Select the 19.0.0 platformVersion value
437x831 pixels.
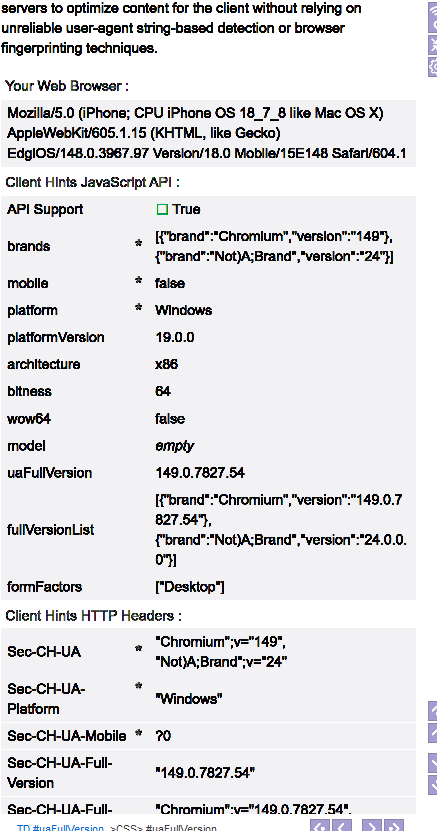coord(175,338)
